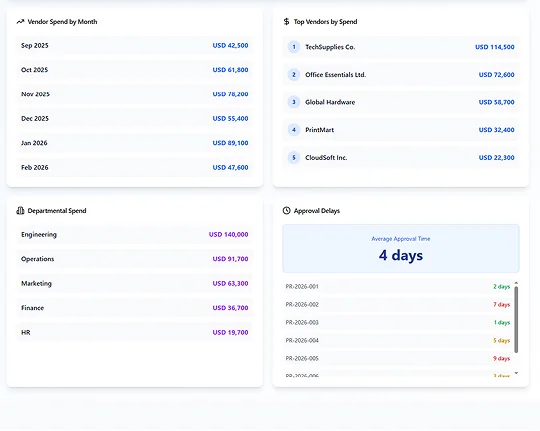Image resolution: width=540 pixels, height=431 pixels.
Task: Select the TechSupplies Co. vendor name
Action: click(330, 47)
